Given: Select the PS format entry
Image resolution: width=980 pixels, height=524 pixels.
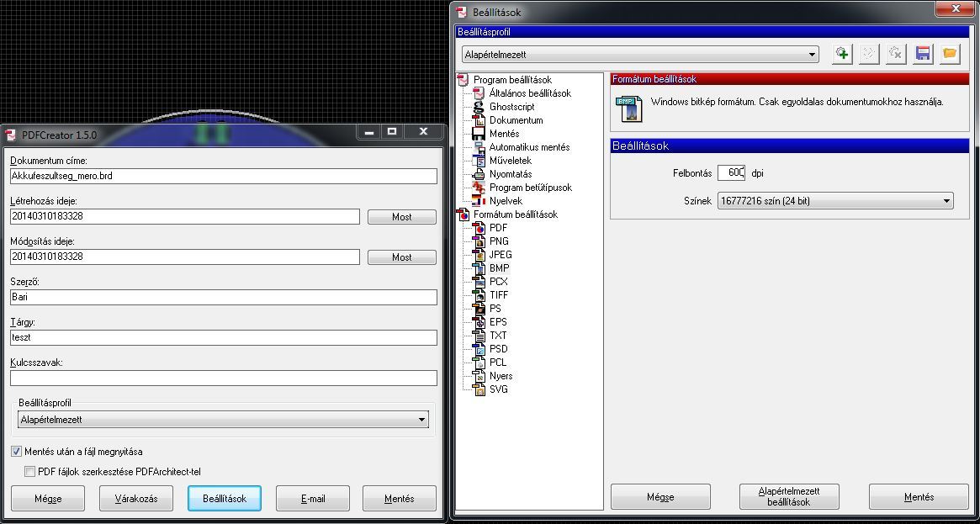Looking at the screenshot, I should tap(495, 309).
